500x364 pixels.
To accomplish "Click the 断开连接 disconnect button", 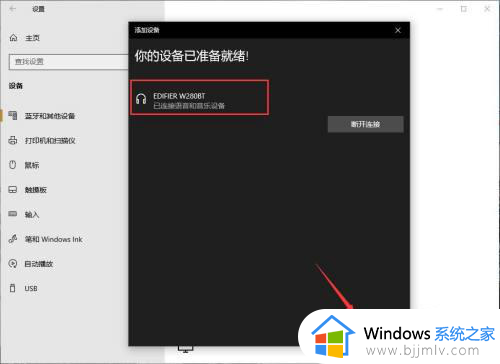I will tap(366, 124).
